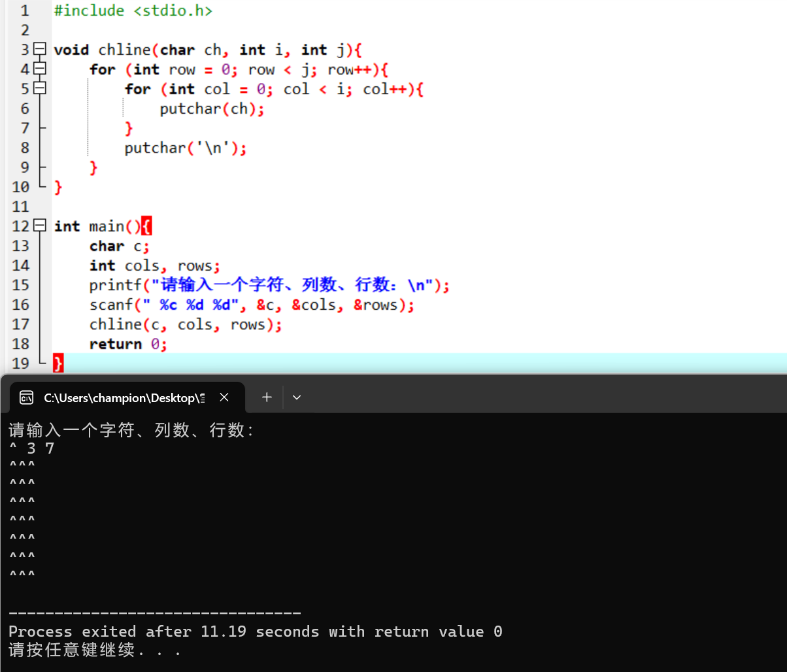Click 'return 0;' on line 18

[129, 344]
